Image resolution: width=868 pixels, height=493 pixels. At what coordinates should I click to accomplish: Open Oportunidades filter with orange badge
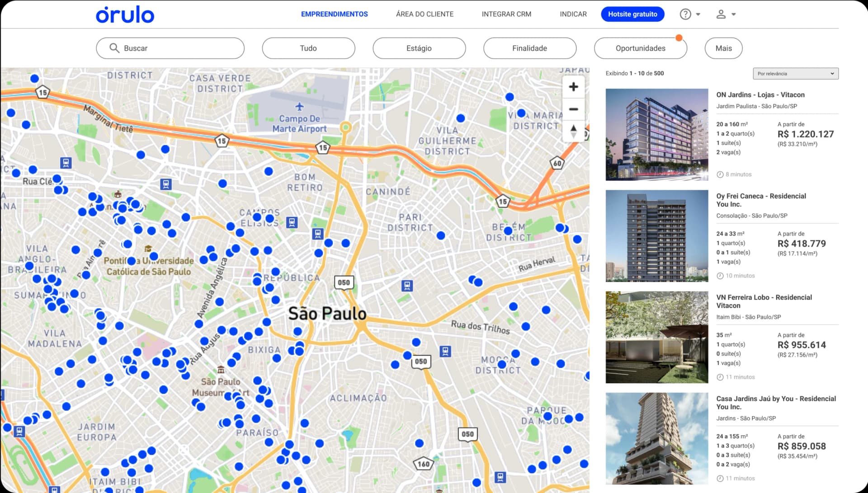(x=640, y=48)
